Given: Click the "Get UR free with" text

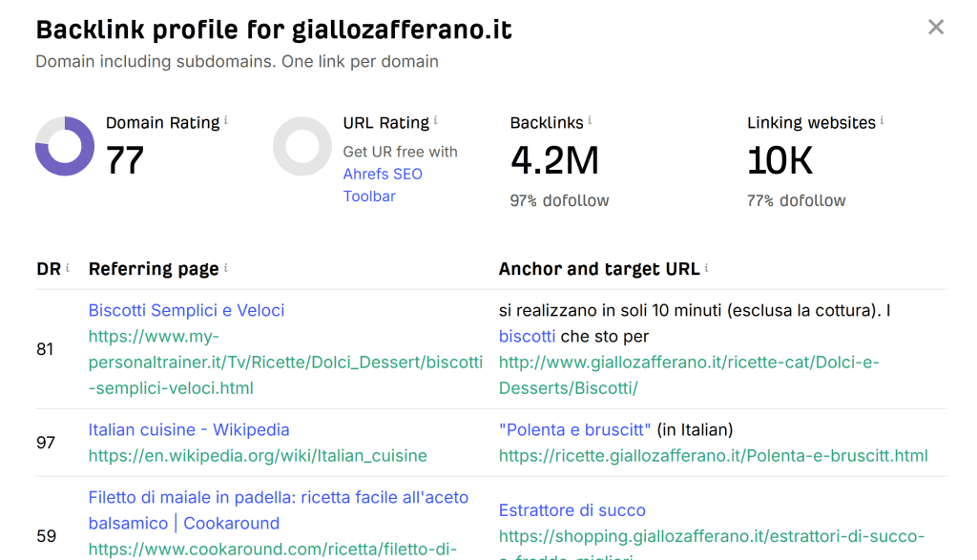Looking at the screenshot, I should tap(400, 152).
